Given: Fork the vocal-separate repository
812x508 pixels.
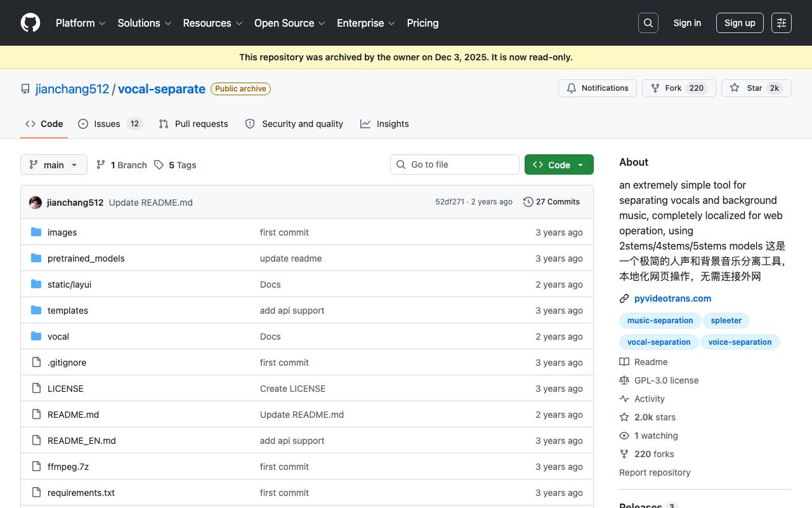Looking at the screenshot, I should [679, 88].
